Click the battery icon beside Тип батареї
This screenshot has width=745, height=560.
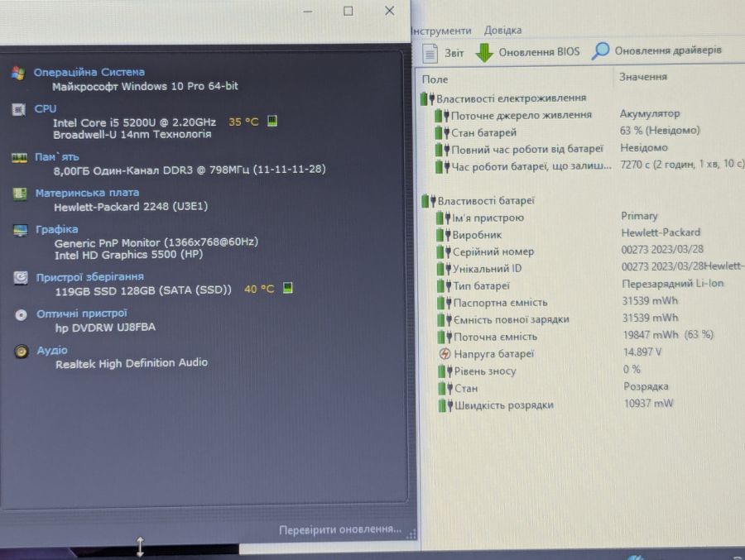point(444,286)
